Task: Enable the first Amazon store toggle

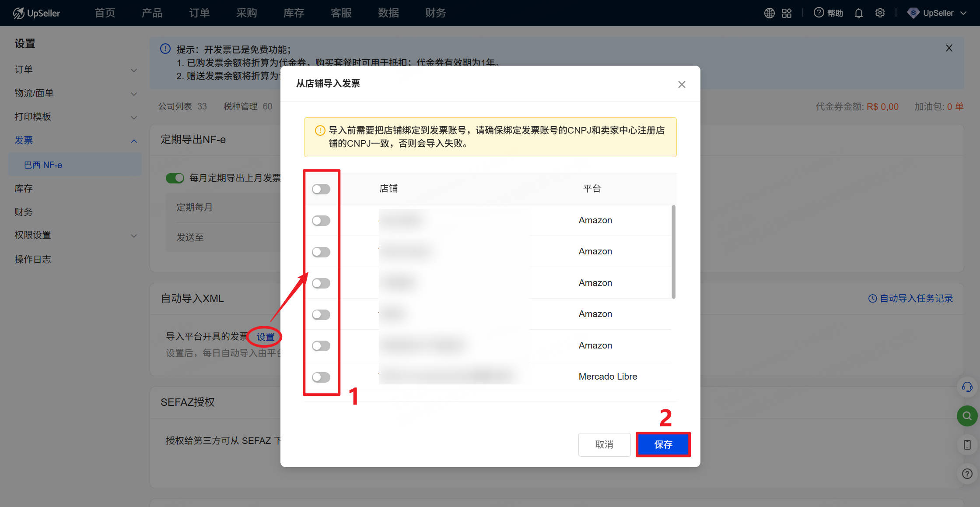Action: (x=321, y=221)
